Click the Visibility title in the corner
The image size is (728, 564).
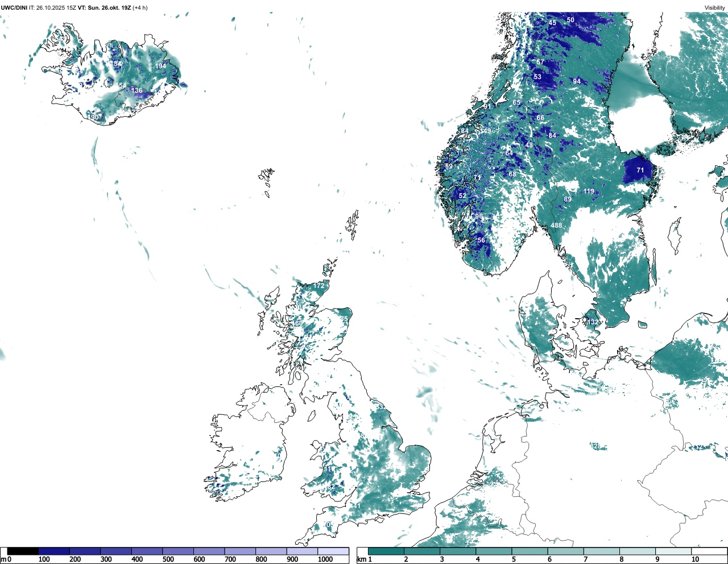(715, 8)
